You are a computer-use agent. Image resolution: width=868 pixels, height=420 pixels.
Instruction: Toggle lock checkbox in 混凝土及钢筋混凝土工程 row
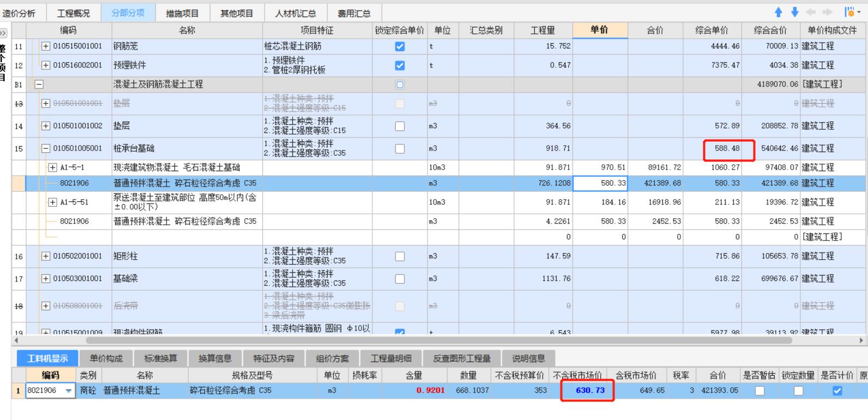coord(400,85)
